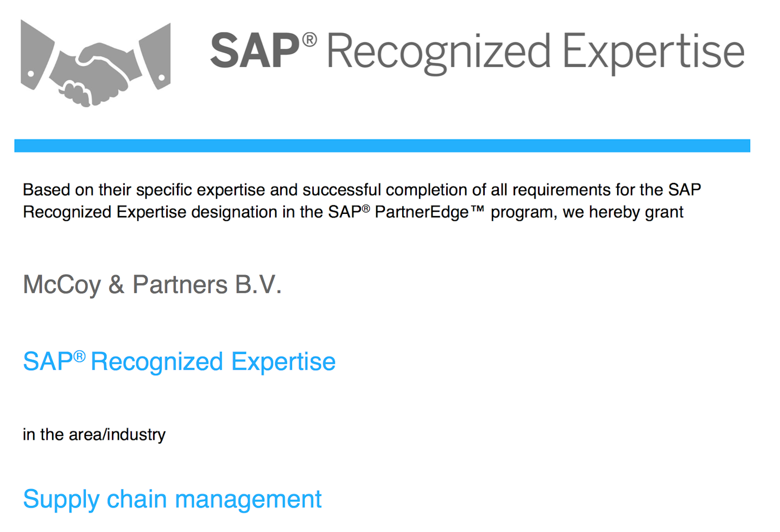Click the left sleeve cuff of handshake graphic
780x532 pixels.
[x=37, y=55]
